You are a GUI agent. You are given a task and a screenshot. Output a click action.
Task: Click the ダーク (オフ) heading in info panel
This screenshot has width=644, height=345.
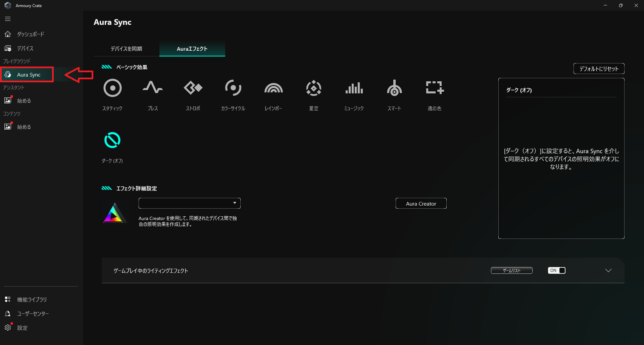coord(519,90)
